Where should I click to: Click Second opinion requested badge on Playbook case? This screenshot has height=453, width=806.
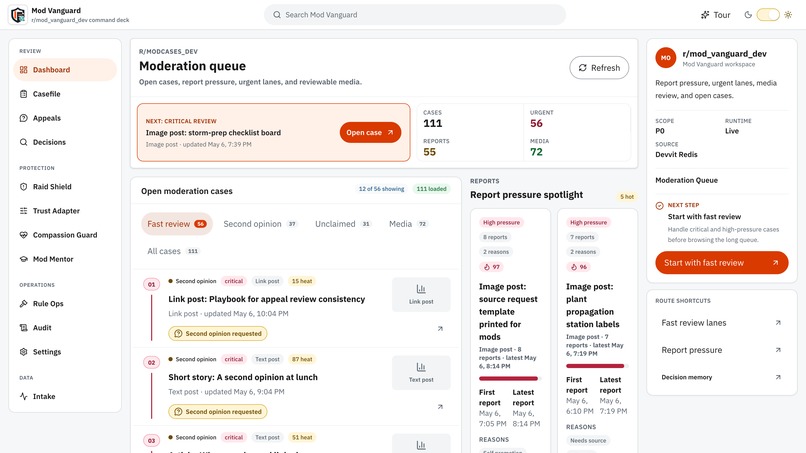tap(218, 334)
